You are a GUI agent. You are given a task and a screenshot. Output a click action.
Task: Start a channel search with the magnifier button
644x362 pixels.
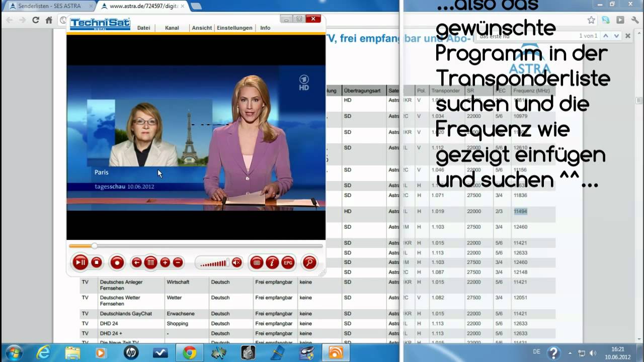pos(309,262)
